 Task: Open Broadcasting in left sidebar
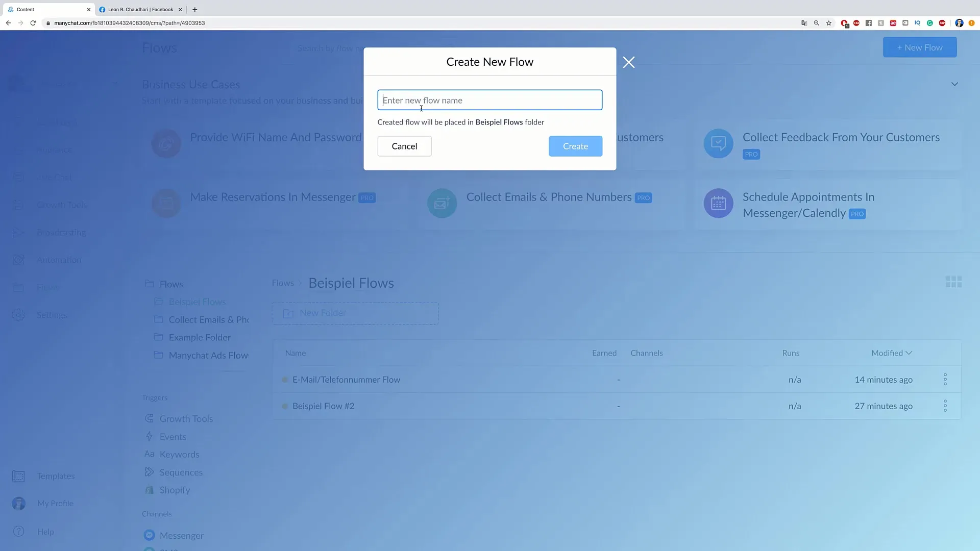[61, 233]
